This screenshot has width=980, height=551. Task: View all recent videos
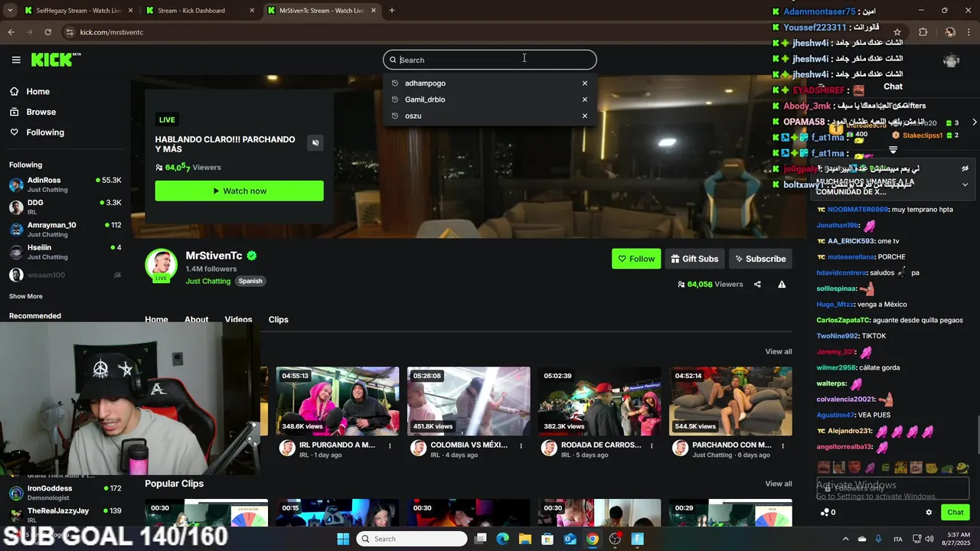779,351
